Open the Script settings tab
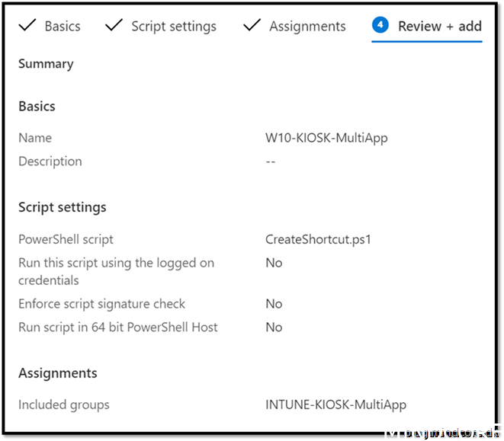504x441 pixels. coord(173,26)
